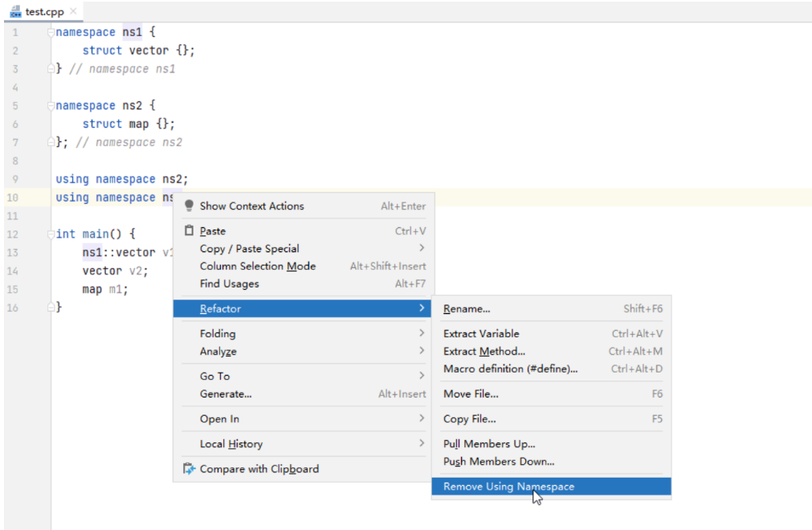Click line number 13 in the gutter
This screenshot has height=530, width=812.
coord(13,253)
